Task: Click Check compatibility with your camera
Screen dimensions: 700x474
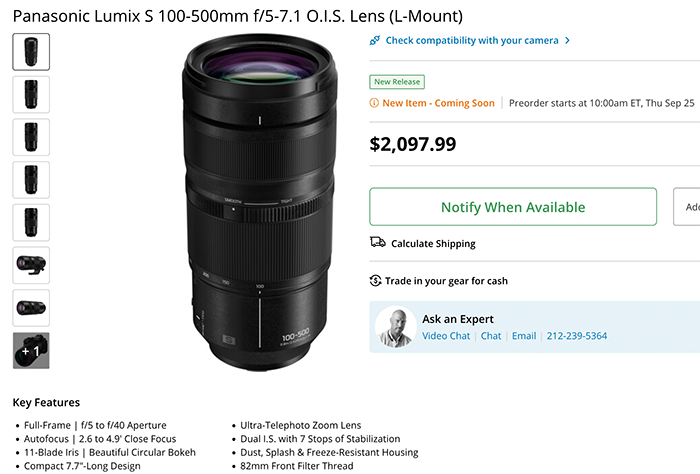Action: (472, 41)
